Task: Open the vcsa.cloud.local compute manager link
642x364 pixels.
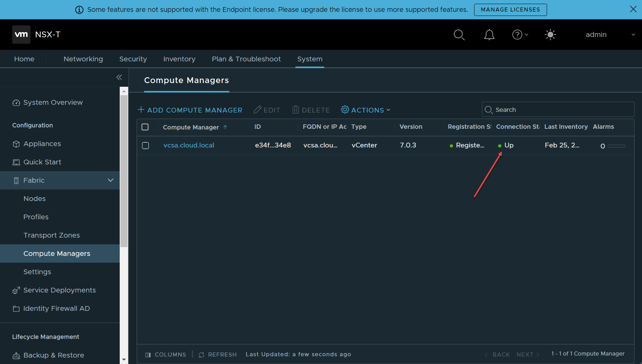Action: 189,145
